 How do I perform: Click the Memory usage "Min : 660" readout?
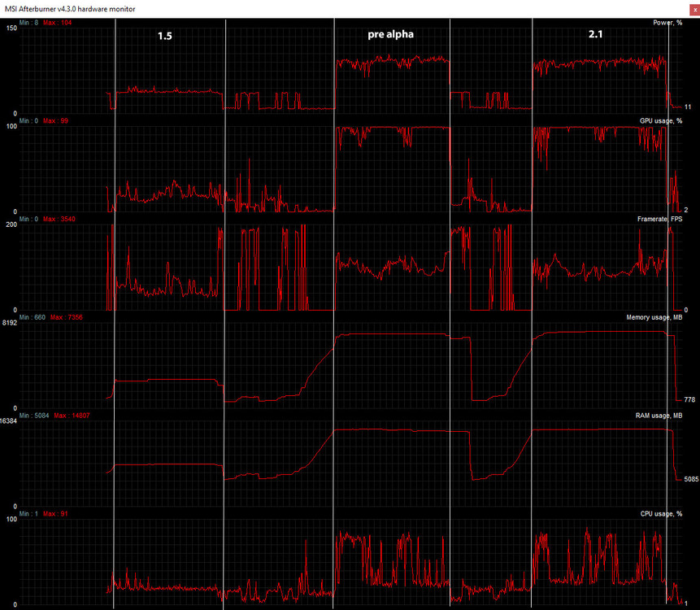tap(33, 317)
